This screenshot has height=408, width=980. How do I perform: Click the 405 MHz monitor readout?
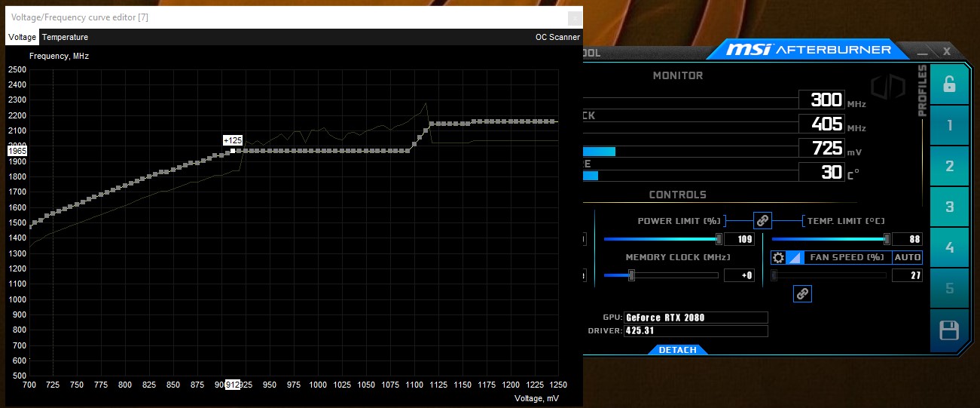click(823, 124)
